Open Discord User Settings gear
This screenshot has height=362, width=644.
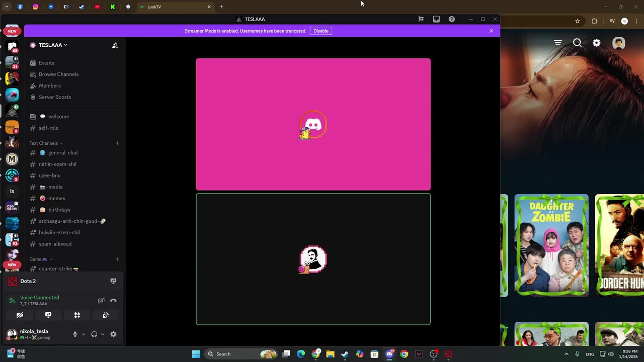(113, 334)
